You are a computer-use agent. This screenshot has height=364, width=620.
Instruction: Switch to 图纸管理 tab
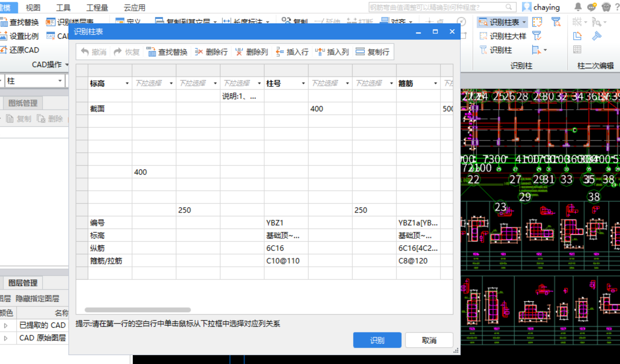23,103
